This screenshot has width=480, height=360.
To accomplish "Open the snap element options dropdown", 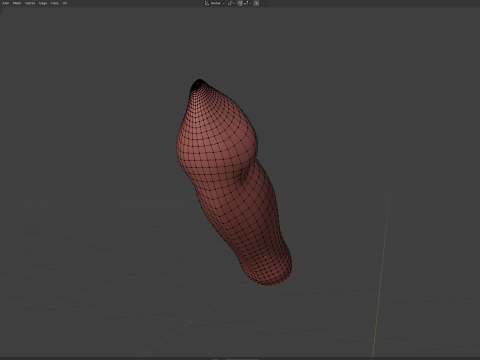I will click(247, 3).
